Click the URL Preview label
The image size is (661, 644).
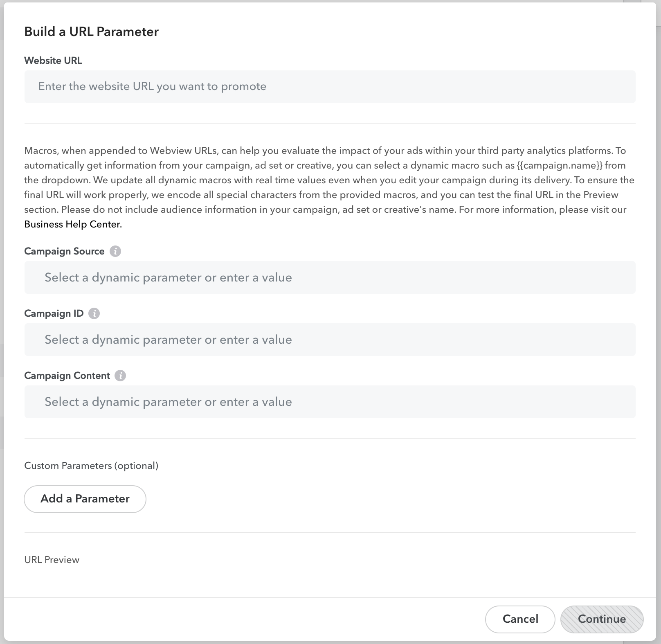(x=52, y=560)
